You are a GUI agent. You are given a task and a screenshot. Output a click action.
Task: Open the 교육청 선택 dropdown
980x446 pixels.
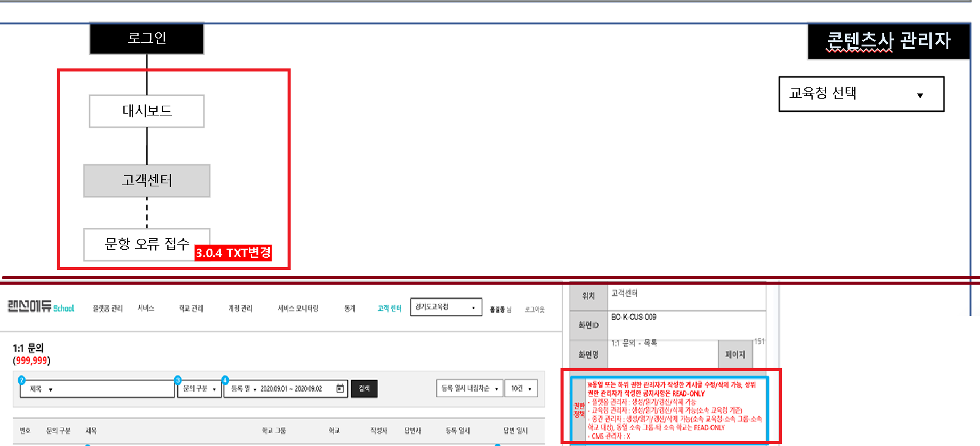point(861,94)
